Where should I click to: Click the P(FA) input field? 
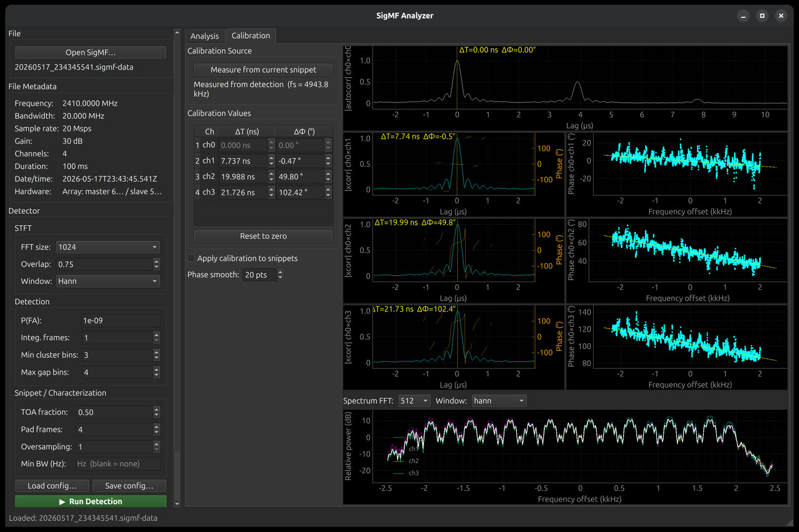point(120,320)
